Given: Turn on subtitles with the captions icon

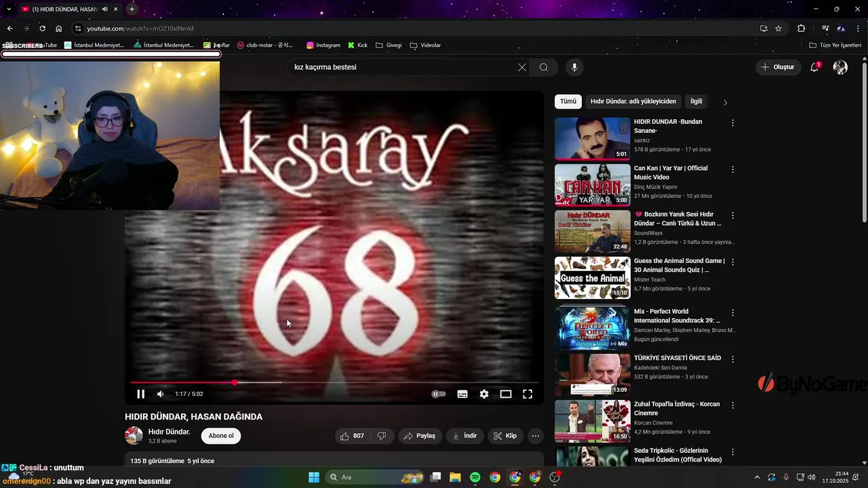Looking at the screenshot, I should [462, 394].
